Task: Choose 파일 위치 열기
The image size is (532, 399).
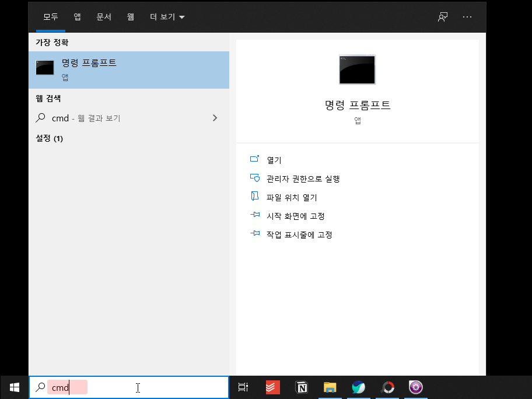Action: [x=292, y=198]
